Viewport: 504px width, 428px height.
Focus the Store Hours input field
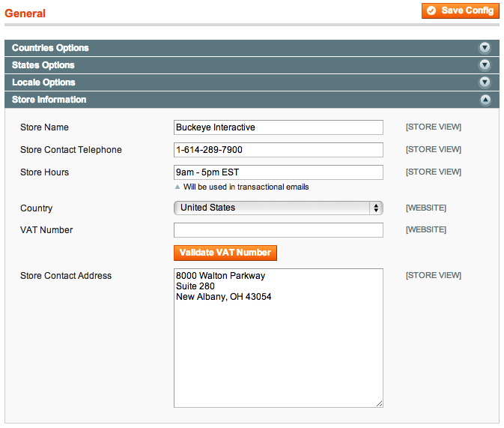tap(279, 172)
